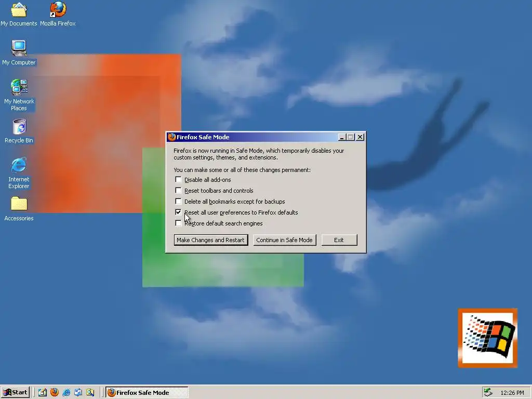This screenshot has width=532, height=399.
Task: Check Disable all add-ons
Action: tap(178, 179)
